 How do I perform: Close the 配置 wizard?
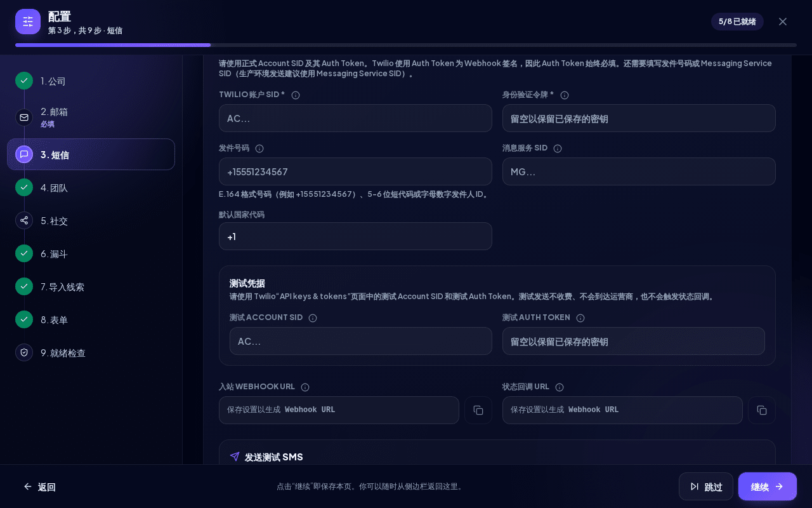click(x=783, y=22)
